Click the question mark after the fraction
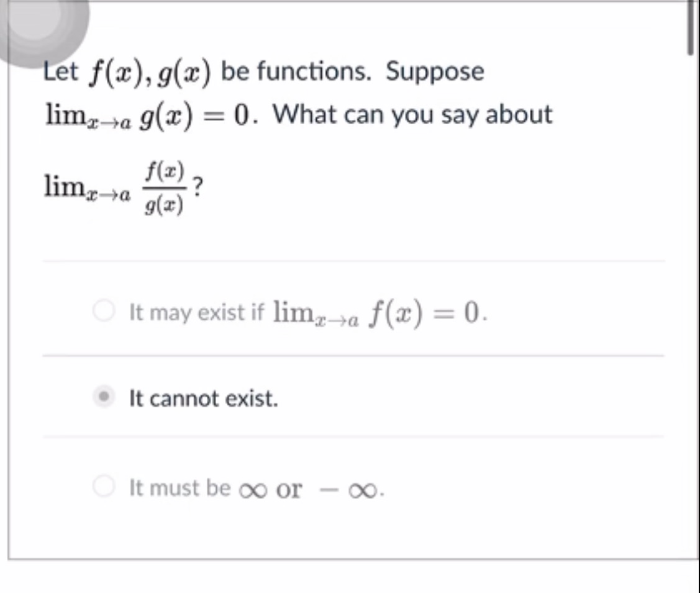700x593 pixels. point(198,186)
